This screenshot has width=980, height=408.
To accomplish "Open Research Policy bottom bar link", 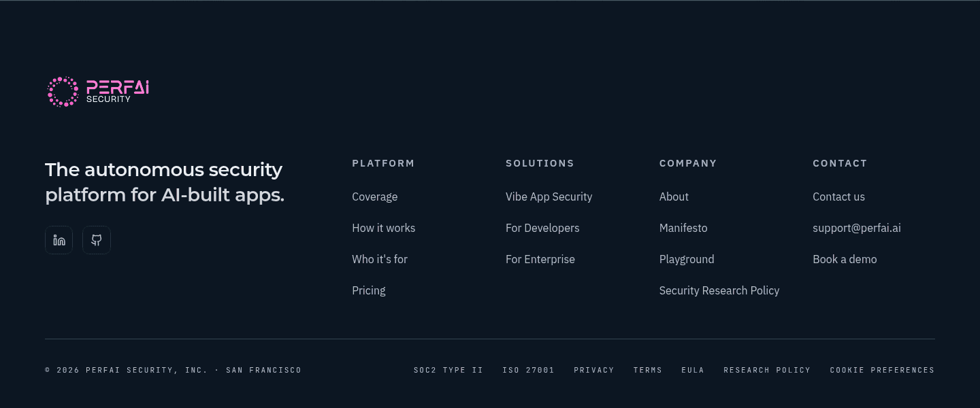I will (767, 370).
